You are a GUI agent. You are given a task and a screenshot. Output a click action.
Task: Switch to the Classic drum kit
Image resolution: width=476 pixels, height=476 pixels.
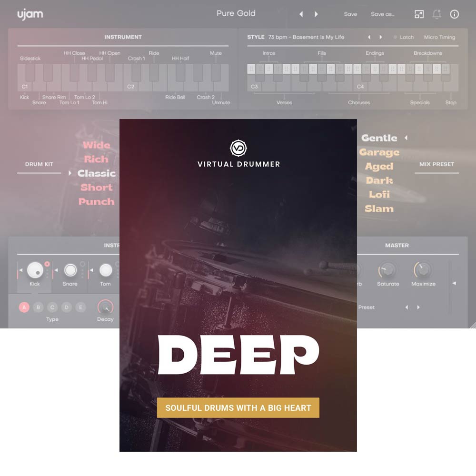click(x=96, y=174)
